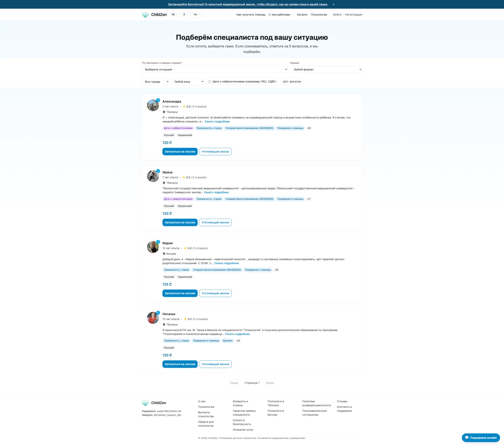Expand the С чем работаем menu

click(281, 14)
